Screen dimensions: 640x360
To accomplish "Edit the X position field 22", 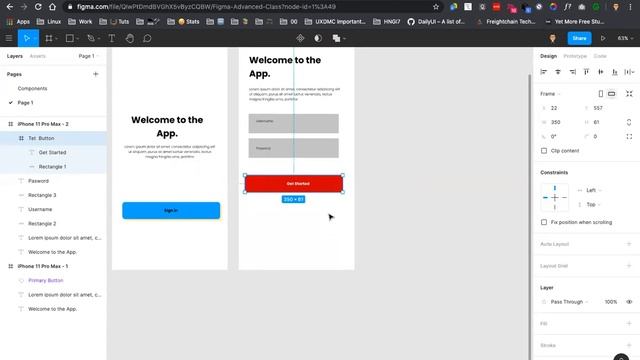I will pyautogui.click(x=558, y=108).
